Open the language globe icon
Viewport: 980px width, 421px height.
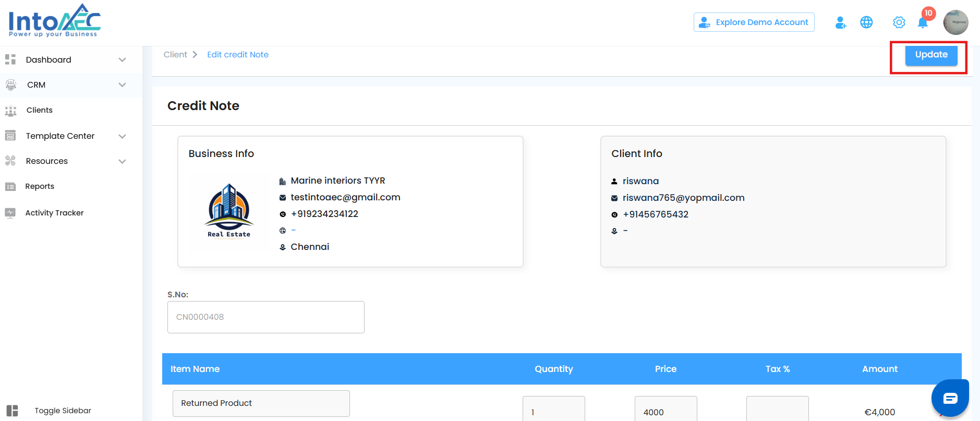pyautogui.click(x=866, y=22)
